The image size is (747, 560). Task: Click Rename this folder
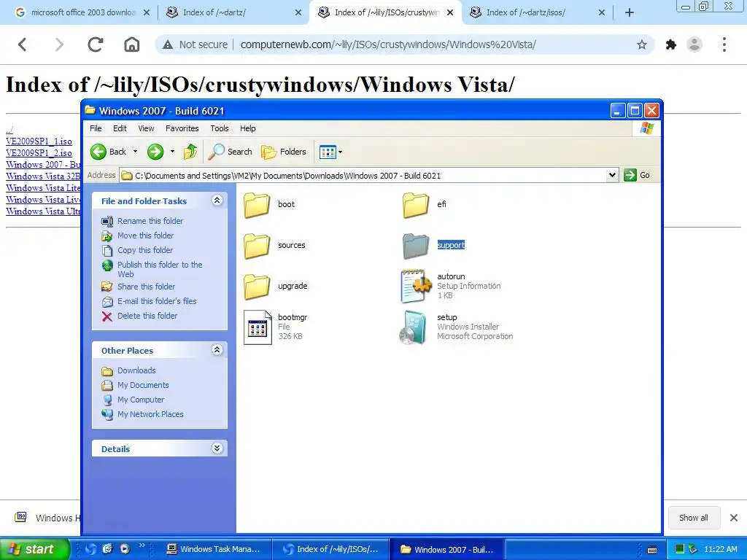pyautogui.click(x=150, y=221)
